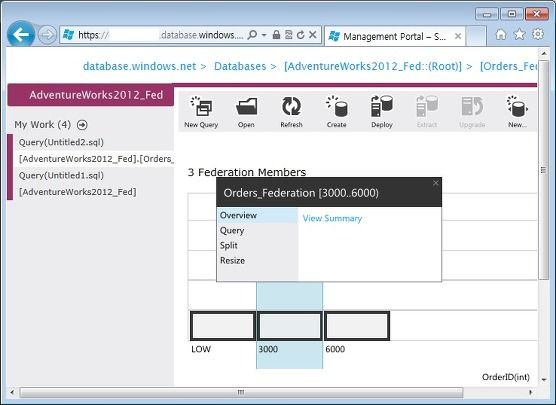Click the search magnifier in address bar

[x=252, y=35]
